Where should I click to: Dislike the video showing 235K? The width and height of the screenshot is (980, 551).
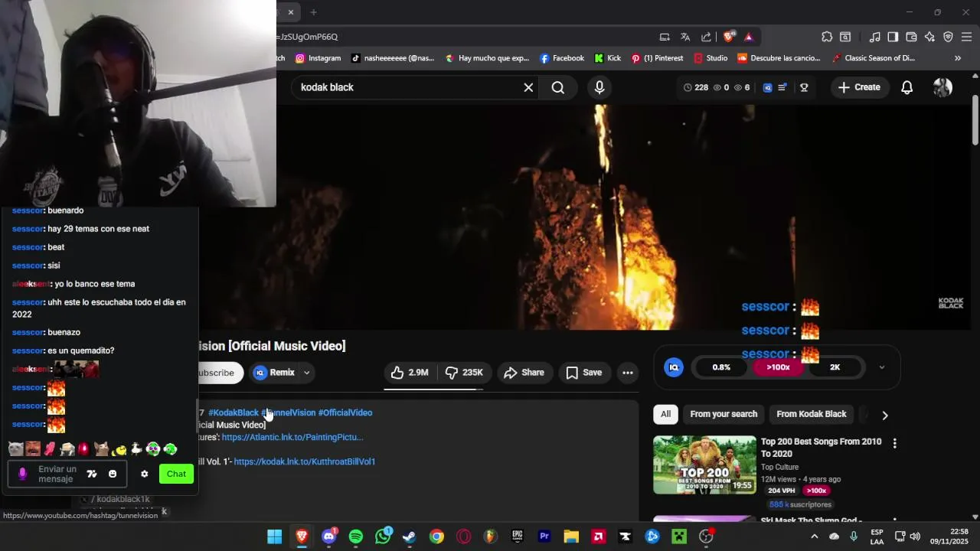(x=465, y=373)
